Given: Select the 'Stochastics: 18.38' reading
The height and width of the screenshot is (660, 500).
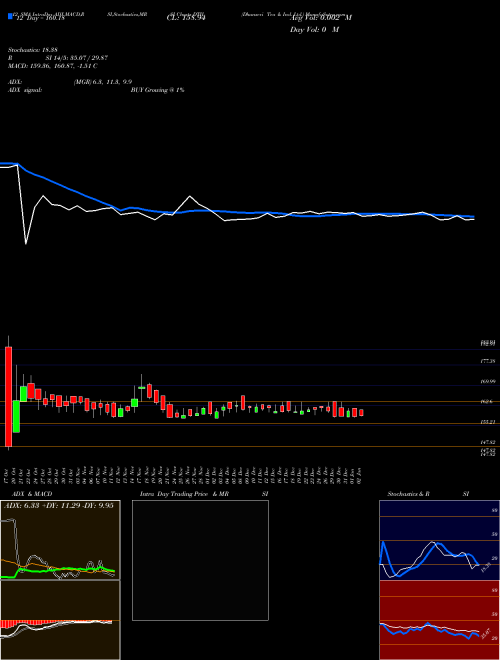Looking at the screenshot, I should pos(33,50).
